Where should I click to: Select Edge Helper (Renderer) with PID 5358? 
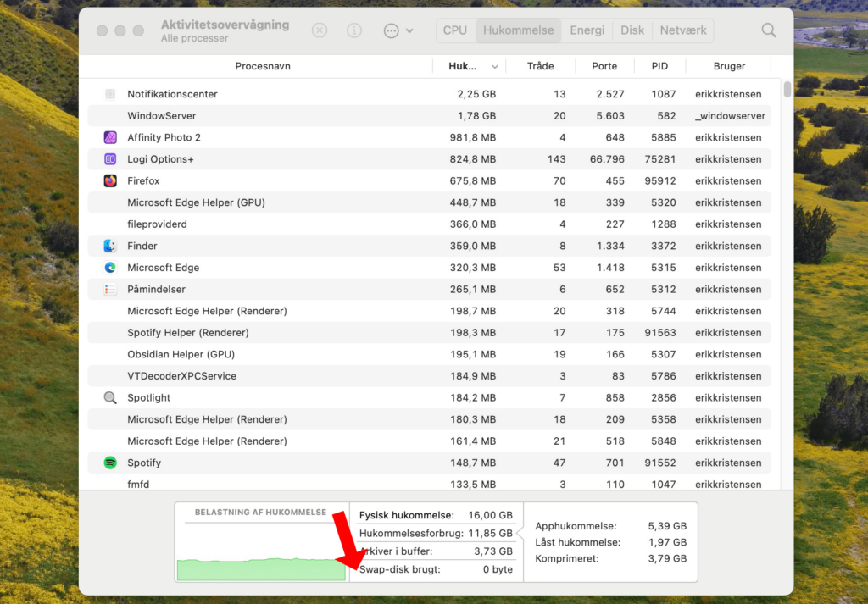click(x=429, y=419)
